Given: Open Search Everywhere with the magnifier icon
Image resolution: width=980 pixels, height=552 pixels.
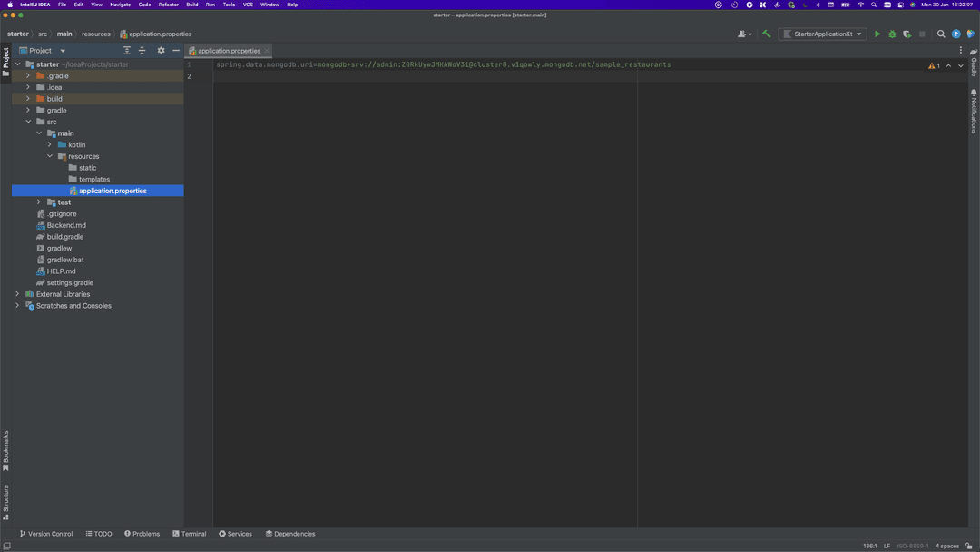Looking at the screenshot, I should 941,34.
